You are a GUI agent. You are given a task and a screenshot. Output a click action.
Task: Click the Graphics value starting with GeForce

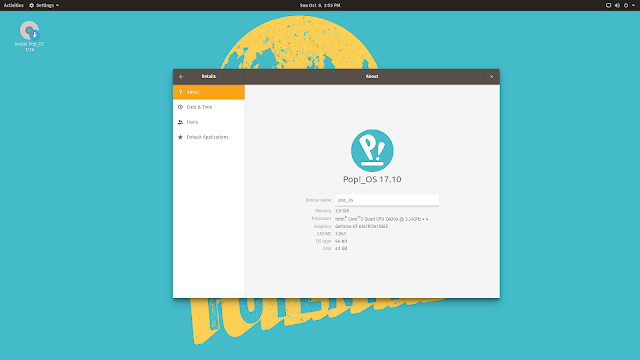click(362, 226)
